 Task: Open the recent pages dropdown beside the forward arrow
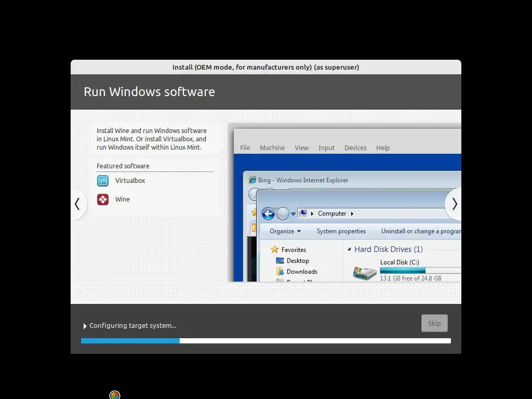point(293,214)
